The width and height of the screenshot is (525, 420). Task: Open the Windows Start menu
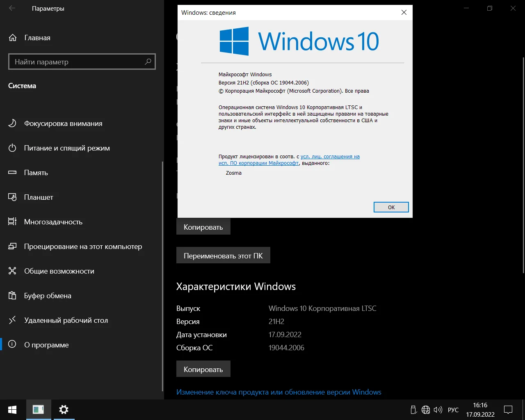[12, 410]
